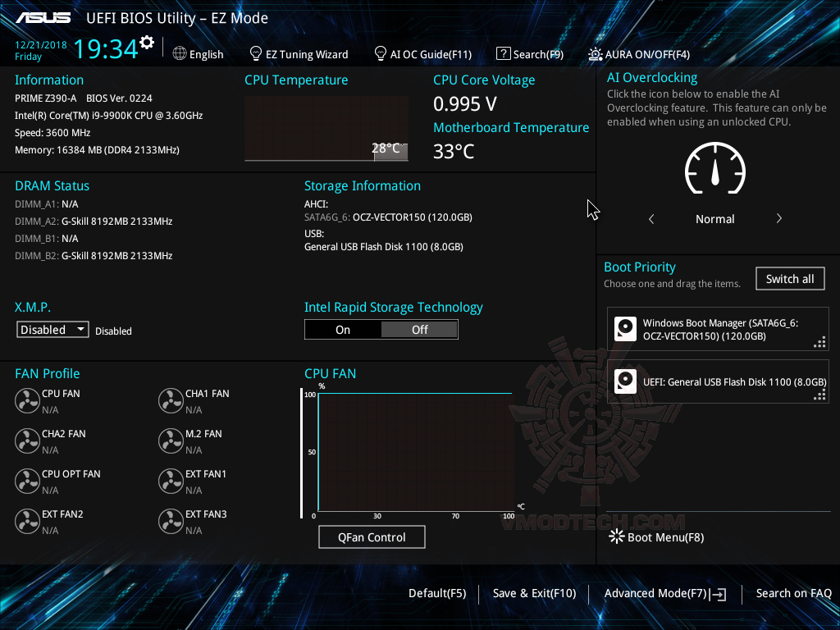
Task: Click Save & Exit(F10)
Action: coord(534,593)
